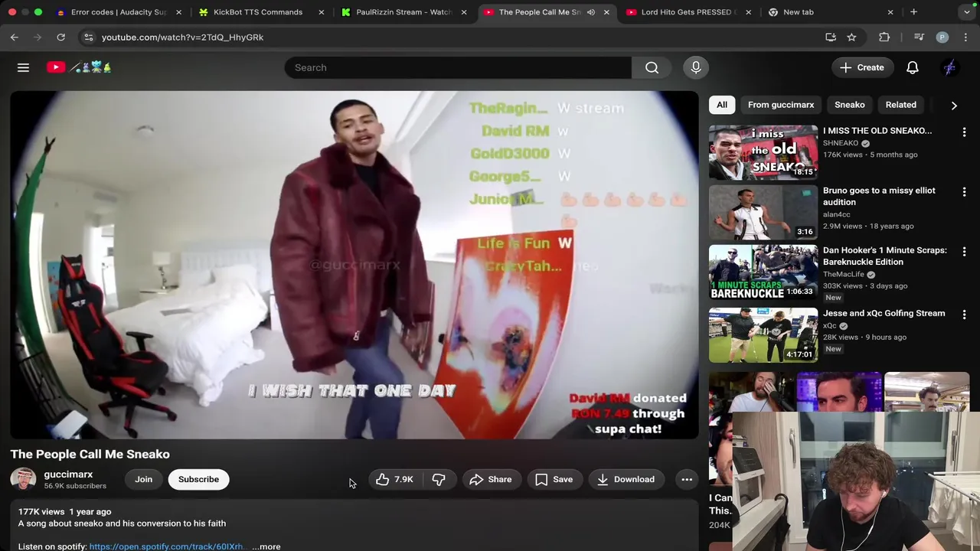Switch to PaulRizzin Stream tab
Viewport: 980px width, 551px height.
[403, 12]
